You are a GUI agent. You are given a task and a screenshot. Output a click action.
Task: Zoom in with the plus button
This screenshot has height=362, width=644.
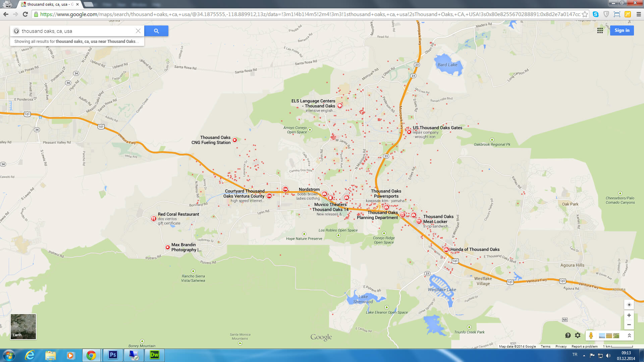(x=629, y=315)
